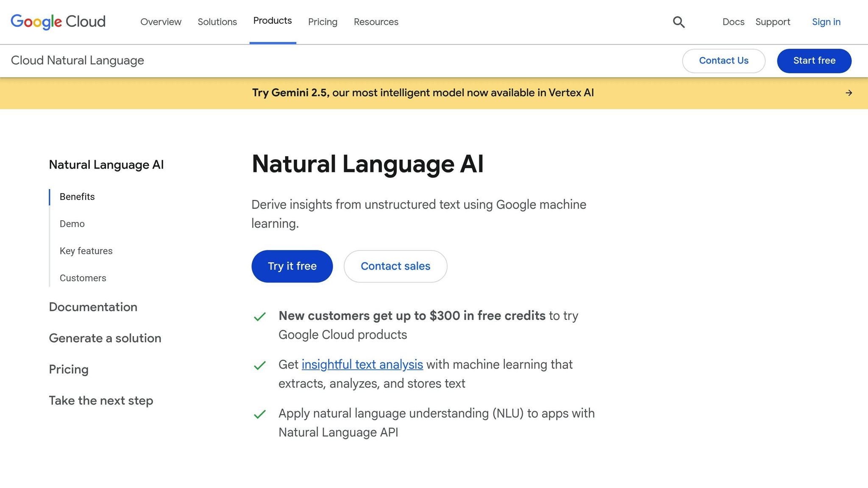Open the Docs page
The height and width of the screenshot is (488, 868).
click(x=733, y=22)
